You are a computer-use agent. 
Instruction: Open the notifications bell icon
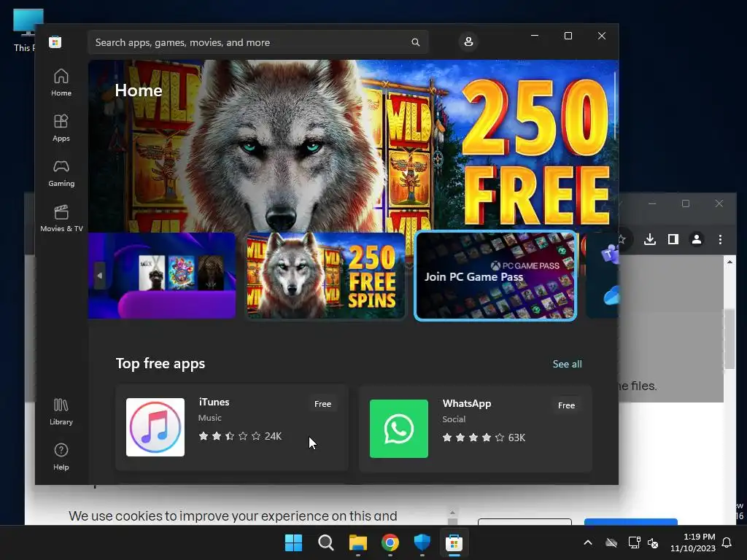727,542
